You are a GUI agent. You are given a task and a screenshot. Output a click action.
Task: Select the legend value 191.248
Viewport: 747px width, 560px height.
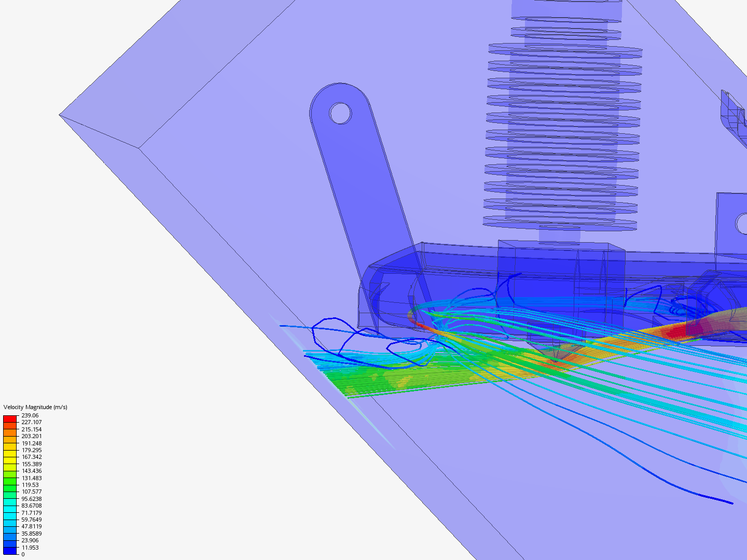32,443
